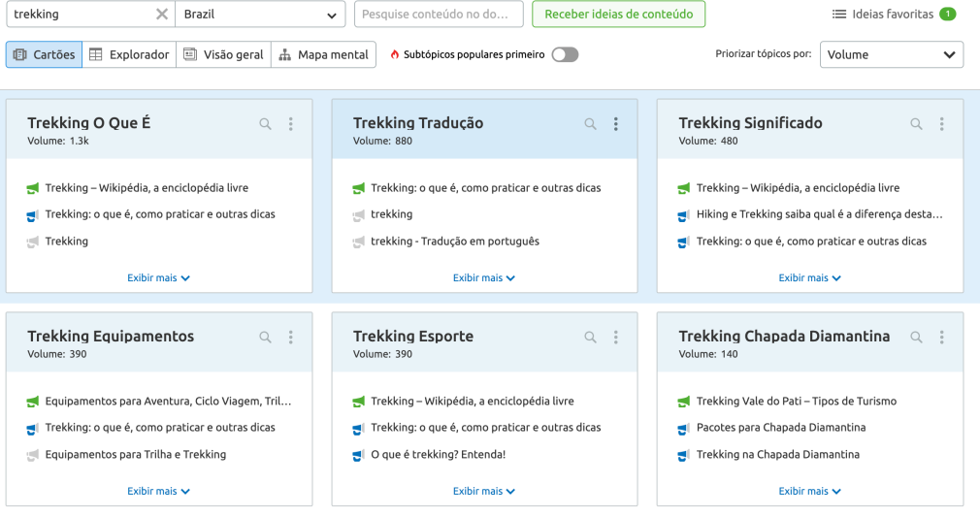Screen dimensions: 980x517
Task: Click green megaphone beside 'Trekking Vale do Pati'
Action: tap(684, 402)
